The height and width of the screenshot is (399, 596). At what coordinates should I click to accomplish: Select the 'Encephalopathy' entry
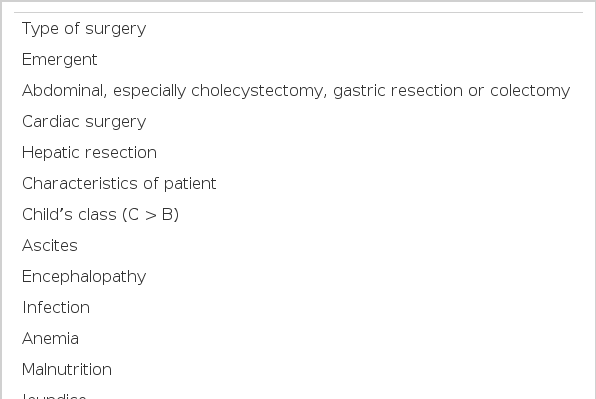[x=84, y=277]
